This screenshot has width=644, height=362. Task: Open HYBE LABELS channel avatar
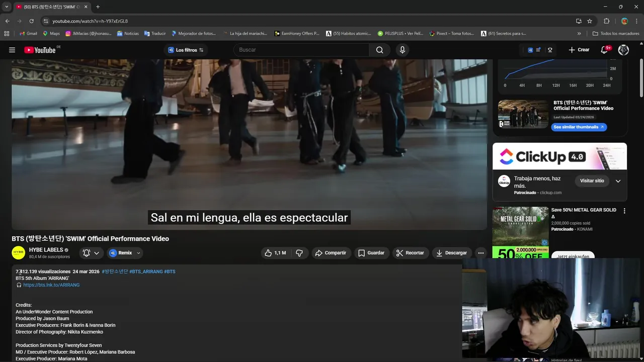pos(18,253)
